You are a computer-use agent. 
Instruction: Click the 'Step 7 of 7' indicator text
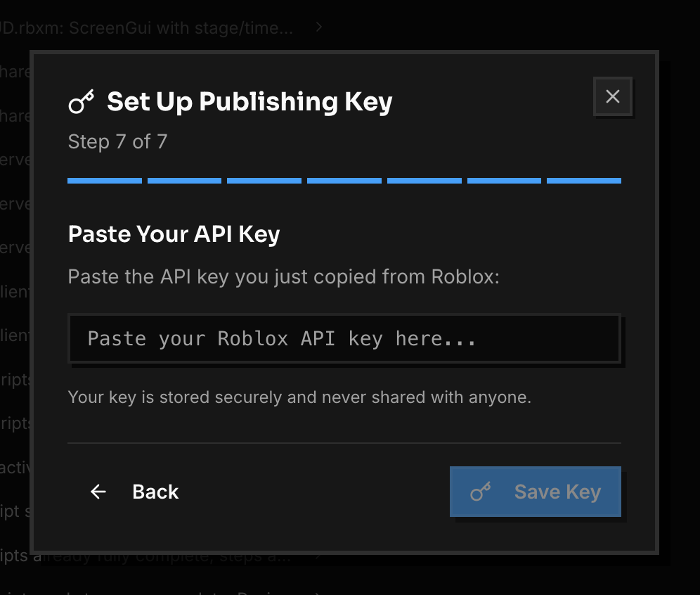[x=118, y=141]
